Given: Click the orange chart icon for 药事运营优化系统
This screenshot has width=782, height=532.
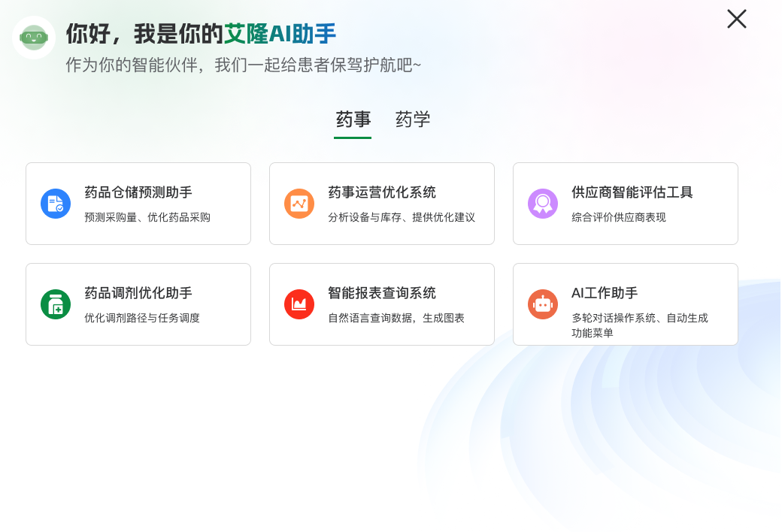Looking at the screenshot, I should 299,204.
